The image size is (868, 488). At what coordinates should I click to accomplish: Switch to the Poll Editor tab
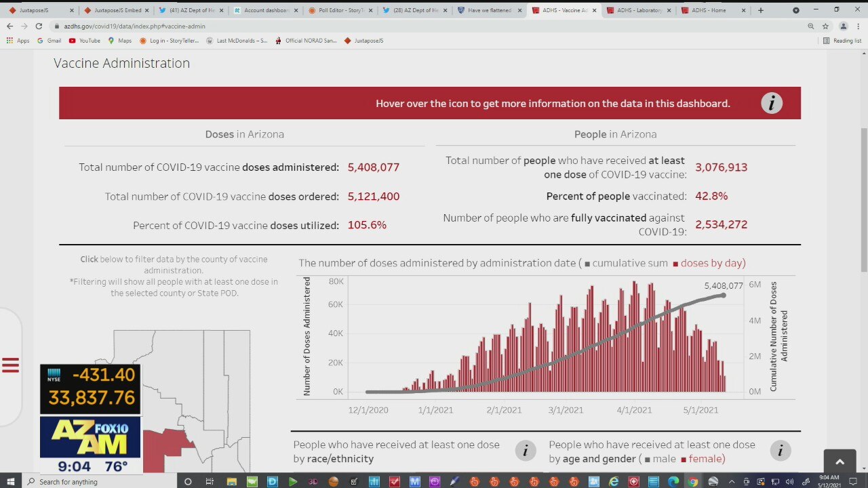pos(340,10)
